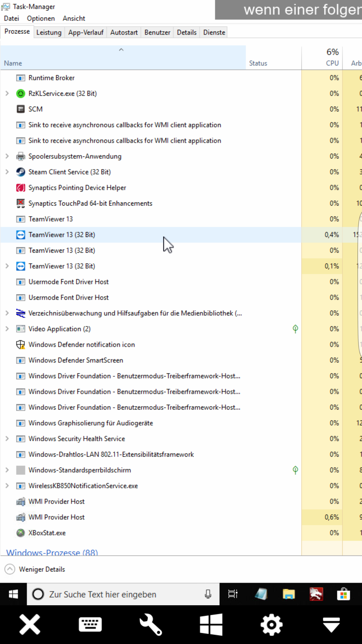Sort by the Status column header
This screenshot has height=644, width=362.
coord(274,57)
